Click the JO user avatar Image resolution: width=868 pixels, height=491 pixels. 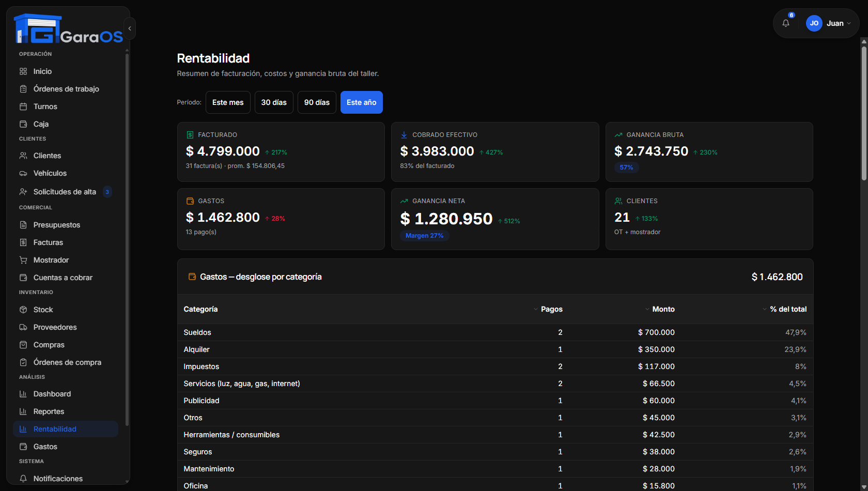pyautogui.click(x=814, y=23)
